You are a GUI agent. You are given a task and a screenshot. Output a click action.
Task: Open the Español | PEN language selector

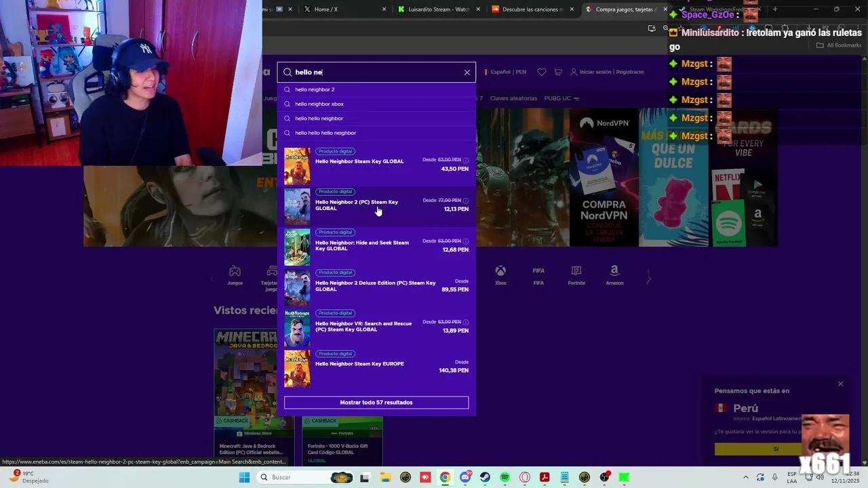tap(505, 72)
